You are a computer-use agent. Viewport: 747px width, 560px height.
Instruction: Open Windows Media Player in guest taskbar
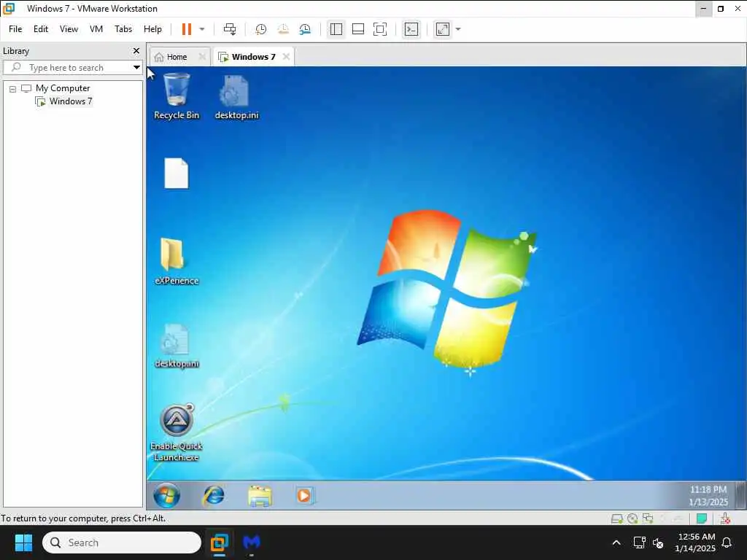(304, 495)
